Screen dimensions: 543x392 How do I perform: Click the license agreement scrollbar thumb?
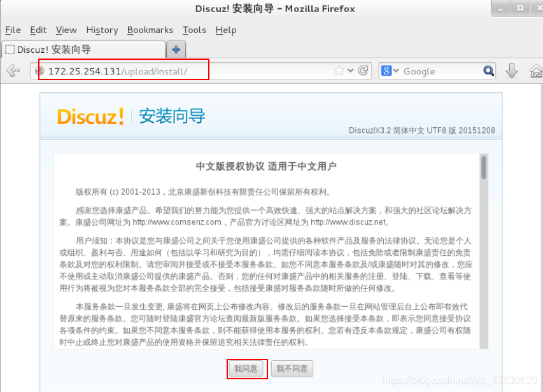483,167
